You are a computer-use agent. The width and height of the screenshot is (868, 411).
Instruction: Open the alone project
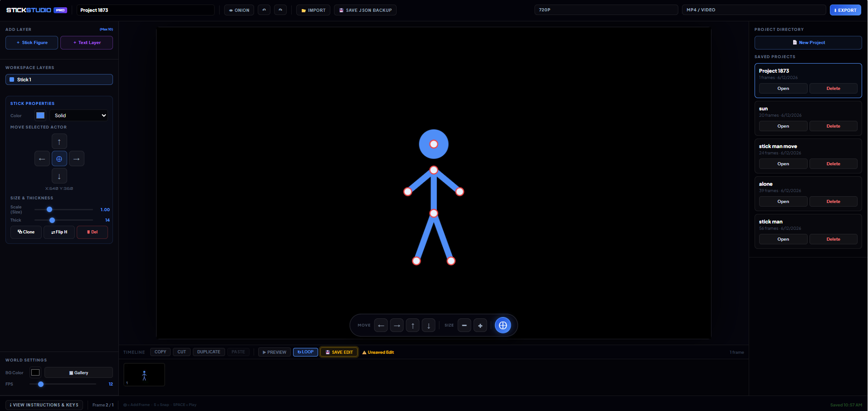[x=783, y=202]
